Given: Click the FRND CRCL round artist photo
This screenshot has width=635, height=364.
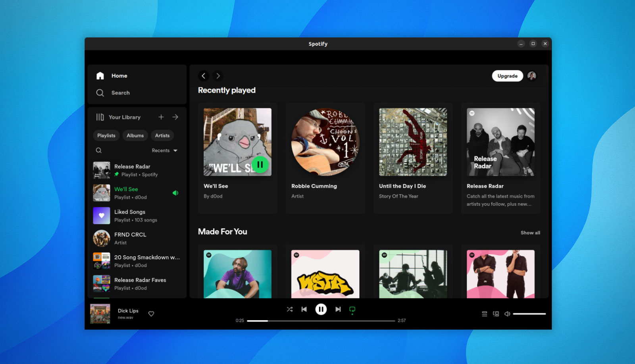Looking at the screenshot, I should pyautogui.click(x=102, y=238).
